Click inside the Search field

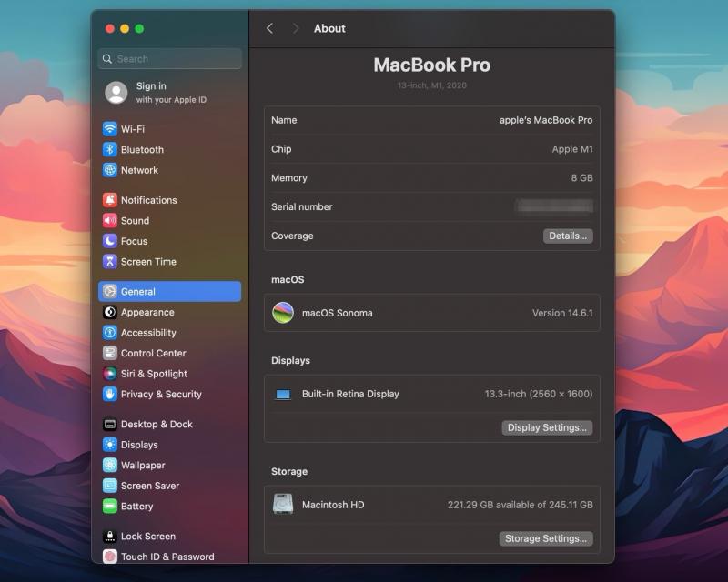click(170, 59)
